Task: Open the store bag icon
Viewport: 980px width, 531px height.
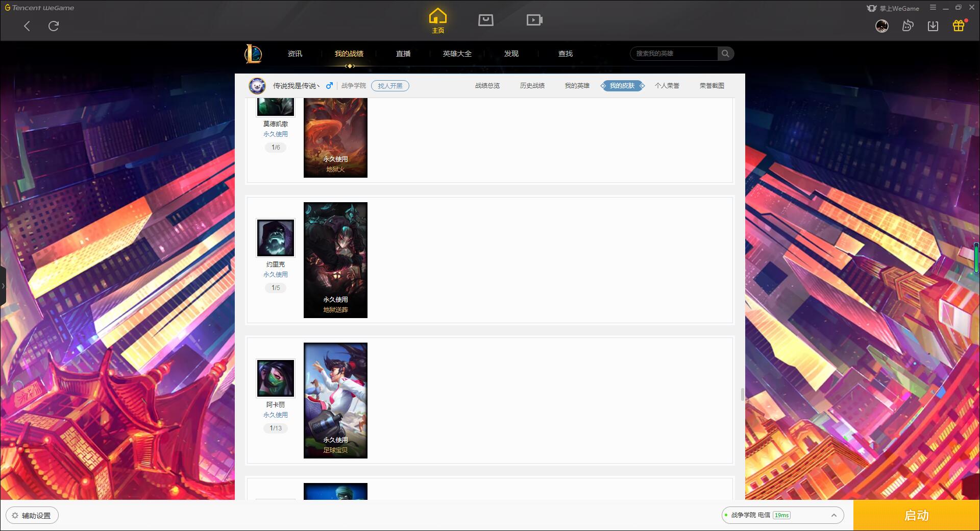Action: 486,20
